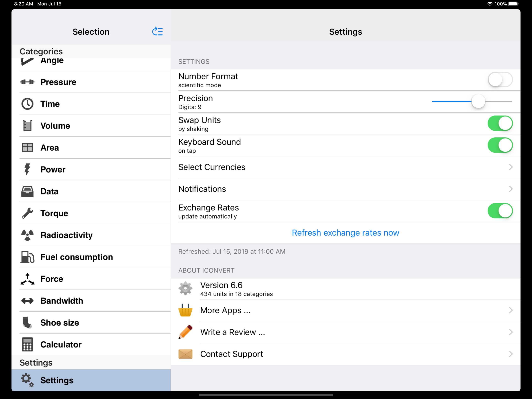This screenshot has width=532, height=399.
Task: Tap the Calculator keypad icon
Action: 27,344
